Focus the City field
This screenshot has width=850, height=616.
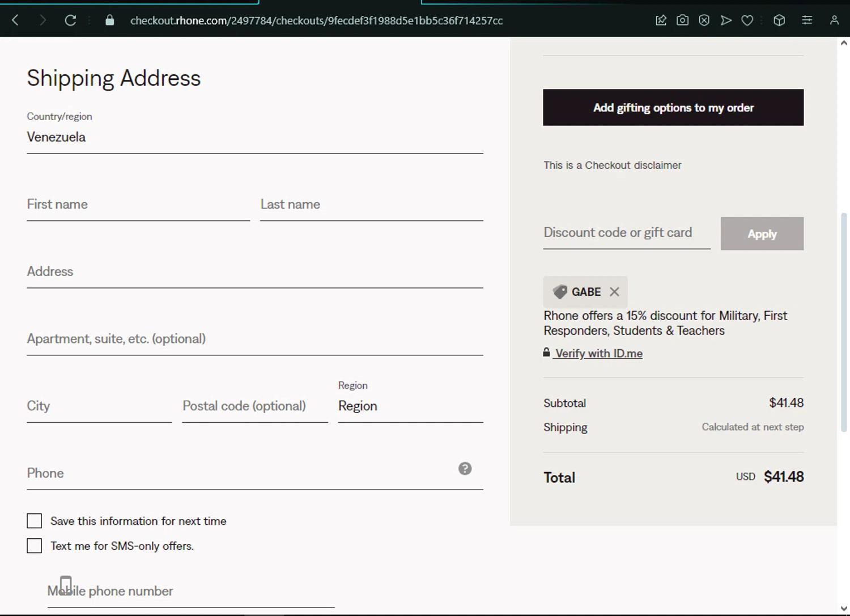99,406
